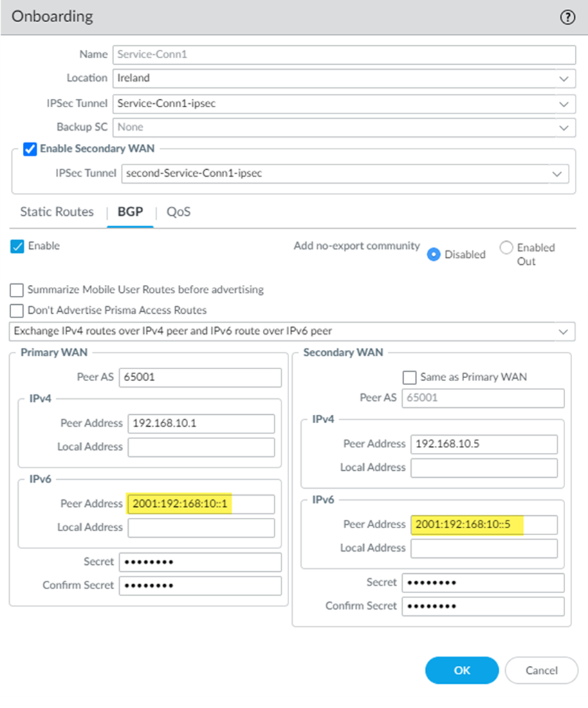Click Primary WAN IPv6 Peer Address field
Viewport: 588px width, 708px height.
pyautogui.click(x=201, y=504)
